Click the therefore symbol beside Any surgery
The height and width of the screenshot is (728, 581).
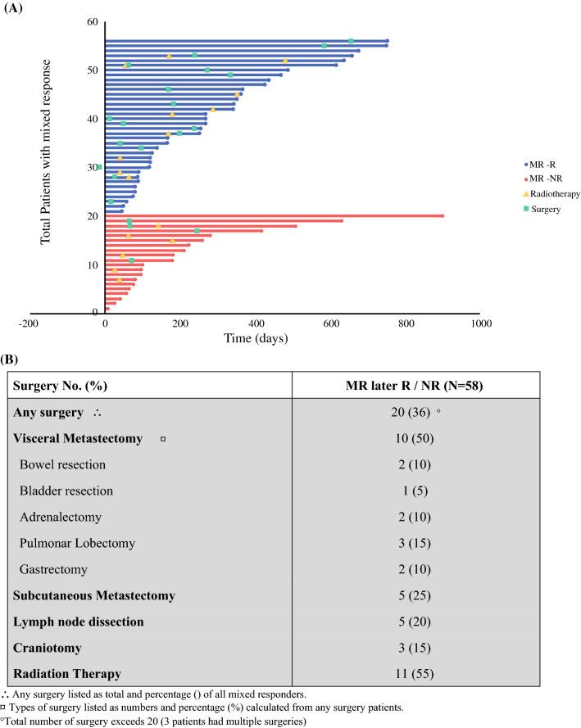[x=98, y=412]
